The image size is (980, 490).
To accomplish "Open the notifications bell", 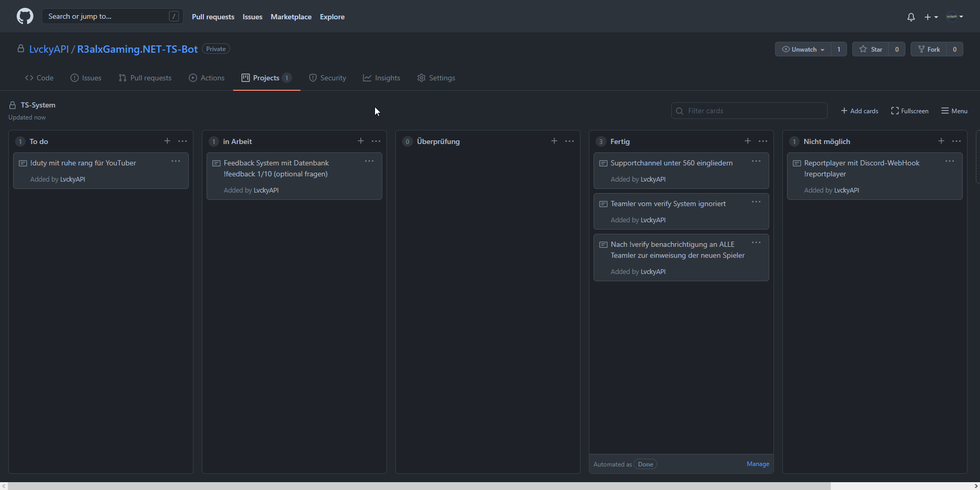I will (x=911, y=17).
